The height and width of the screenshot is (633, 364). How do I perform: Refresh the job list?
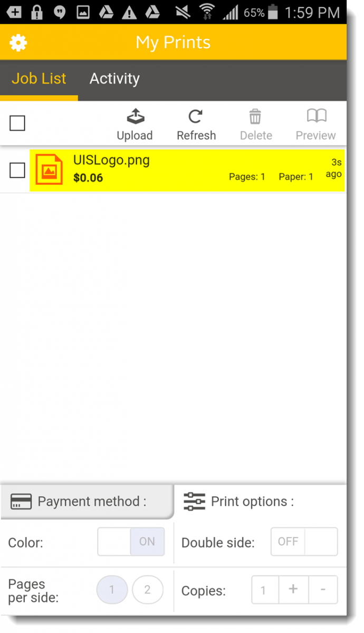196,116
